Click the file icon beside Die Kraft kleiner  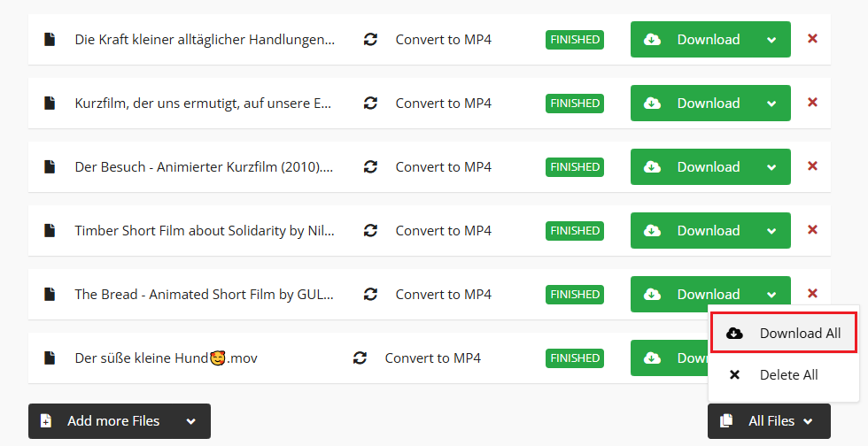click(50, 40)
